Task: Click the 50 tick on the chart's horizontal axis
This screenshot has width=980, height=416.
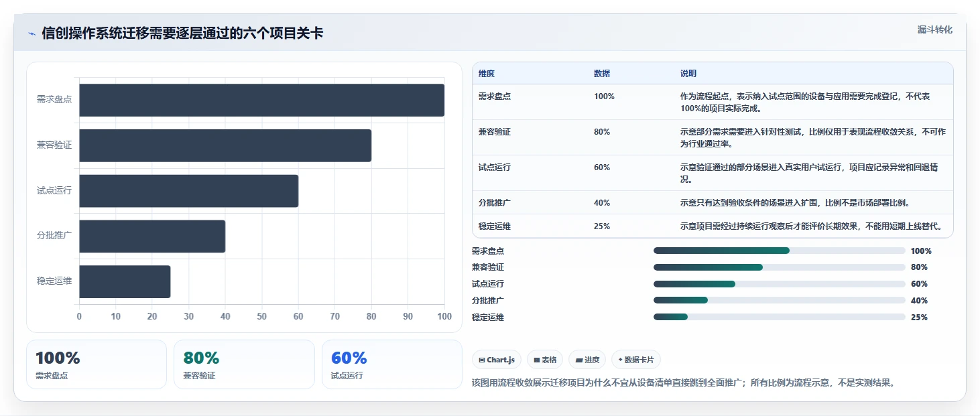Action: click(261, 316)
